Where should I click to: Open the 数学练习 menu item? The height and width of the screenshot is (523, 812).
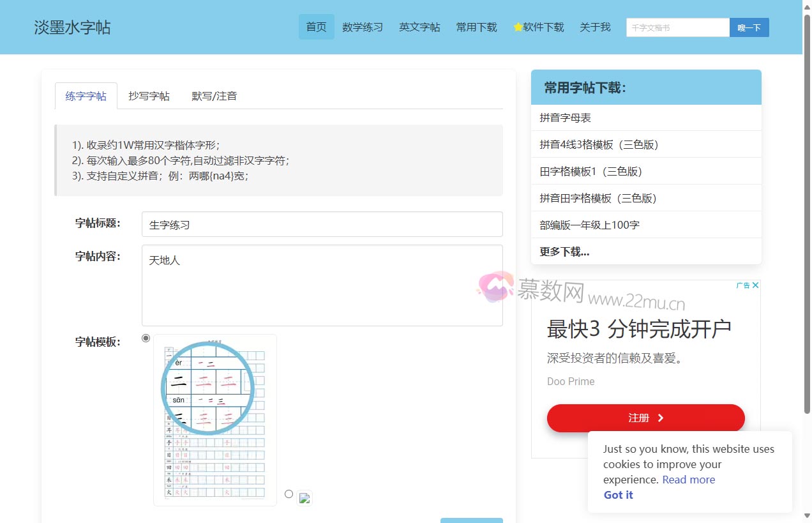pyautogui.click(x=362, y=27)
